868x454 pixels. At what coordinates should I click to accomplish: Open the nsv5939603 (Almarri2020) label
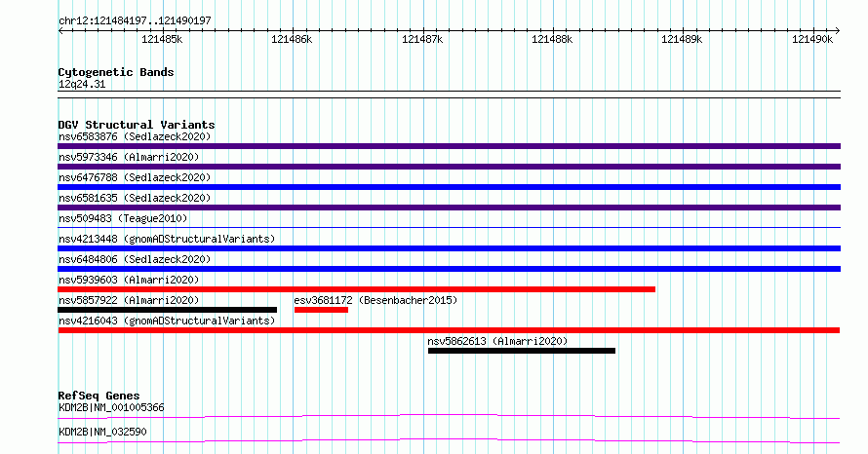click(x=129, y=280)
